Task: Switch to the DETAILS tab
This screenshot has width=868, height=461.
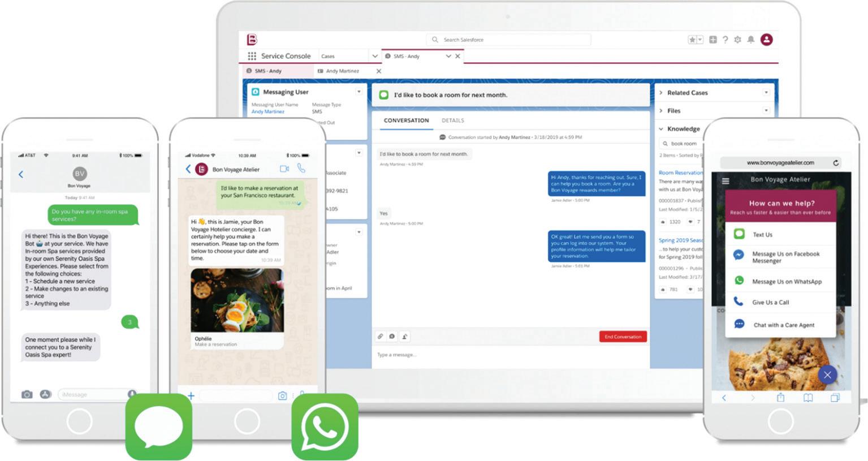Action: pyautogui.click(x=453, y=120)
